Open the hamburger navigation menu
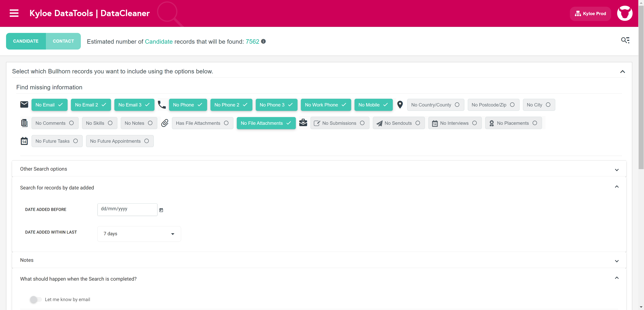Image resolution: width=644 pixels, height=310 pixels. point(14,13)
